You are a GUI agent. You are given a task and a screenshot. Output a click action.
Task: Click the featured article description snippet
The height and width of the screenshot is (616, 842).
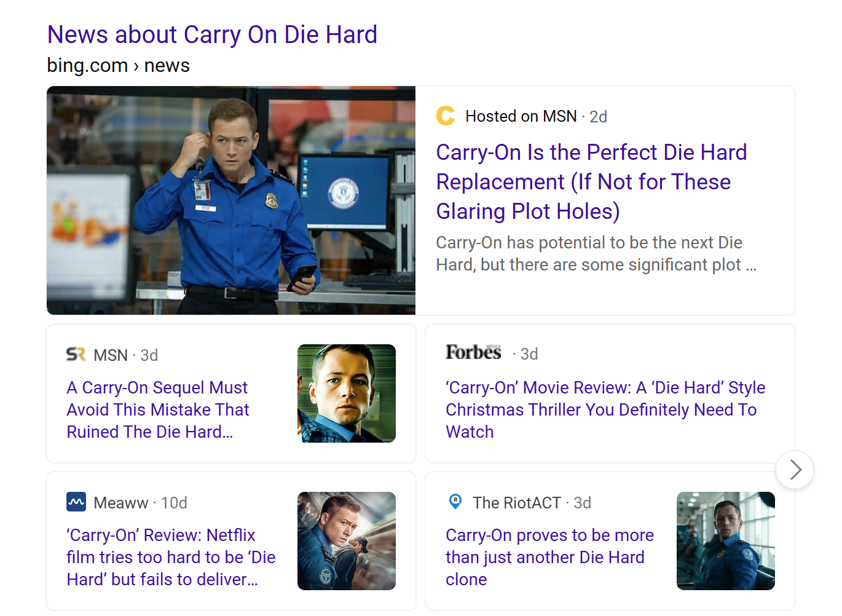pos(595,254)
